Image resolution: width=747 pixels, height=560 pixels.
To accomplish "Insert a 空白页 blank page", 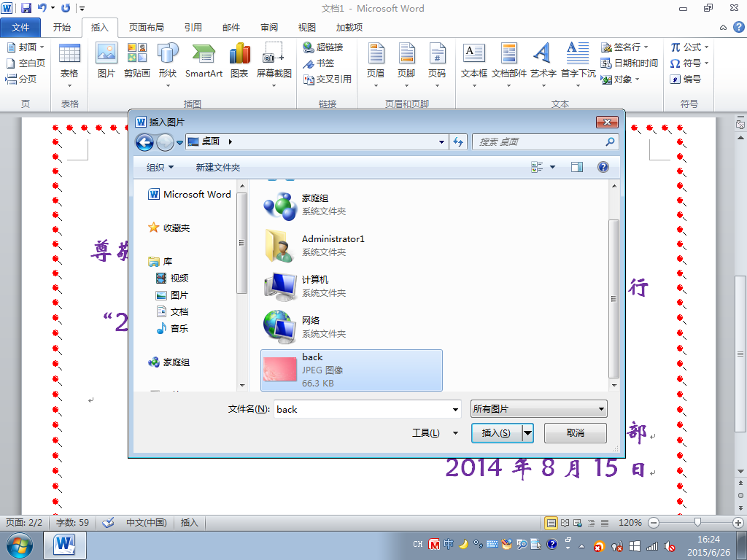I will (x=26, y=63).
